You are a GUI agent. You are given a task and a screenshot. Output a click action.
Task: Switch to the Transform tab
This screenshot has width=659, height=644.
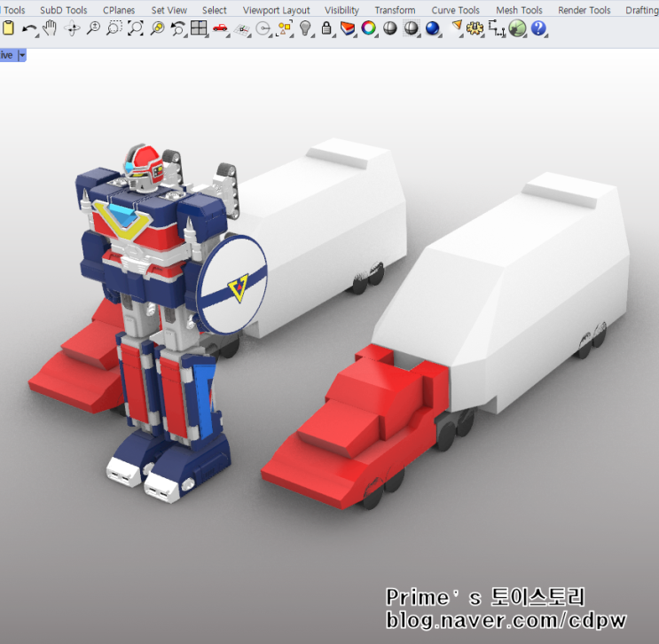(395, 10)
